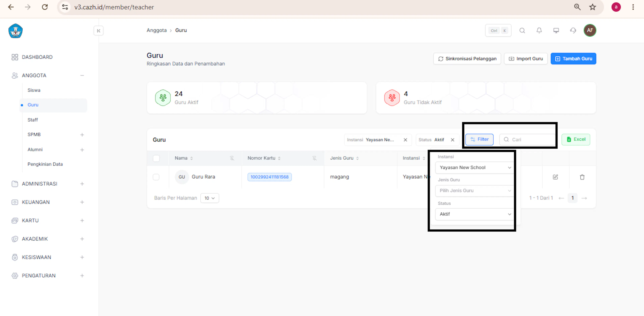Open Instansi dropdown Yayasan New School

(x=475, y=167)
